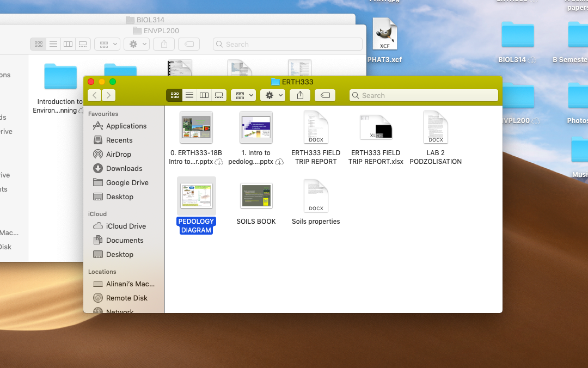The image size is (588, 368).
Task: Switch ERTH333 window to column view
Action: pos(204,95)
